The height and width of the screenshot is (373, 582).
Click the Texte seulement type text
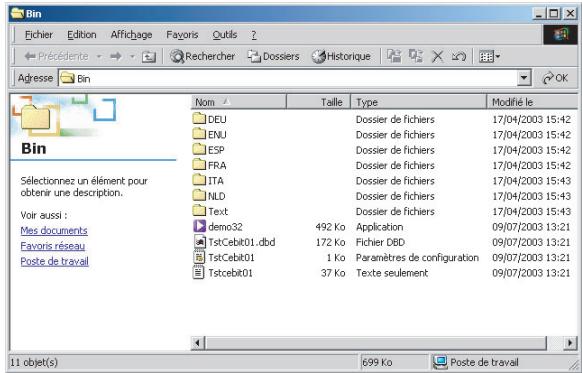(392, 273)
